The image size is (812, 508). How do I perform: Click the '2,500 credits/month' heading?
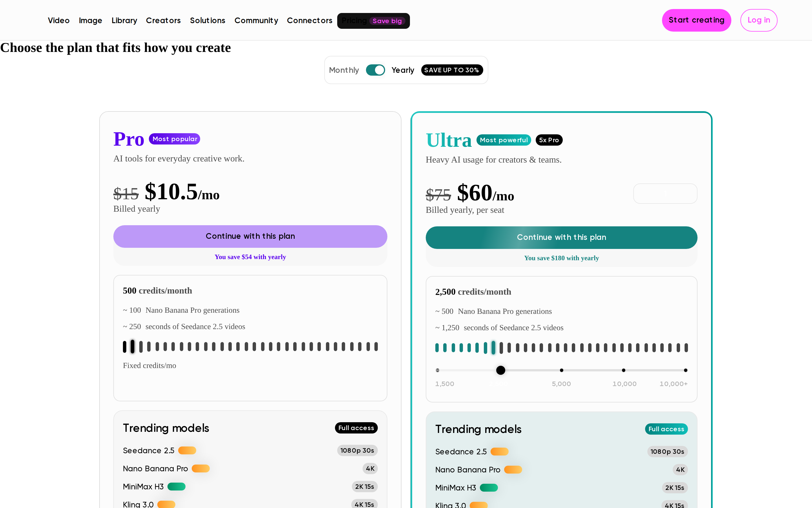point(473,292)
